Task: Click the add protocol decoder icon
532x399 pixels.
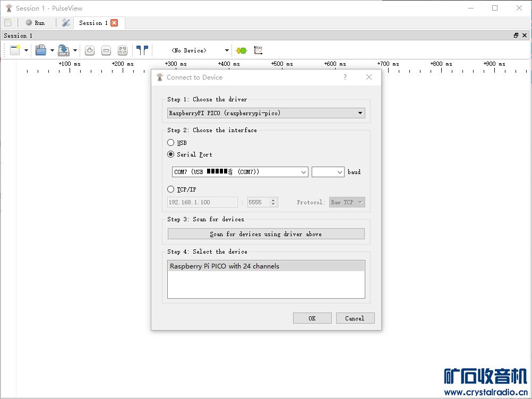Action: click(x=242, y=50)
